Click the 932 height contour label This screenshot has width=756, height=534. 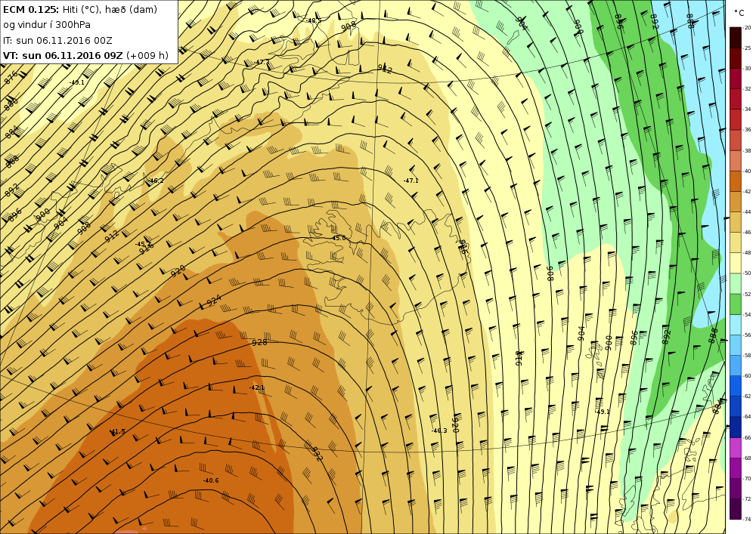[316, 454]
